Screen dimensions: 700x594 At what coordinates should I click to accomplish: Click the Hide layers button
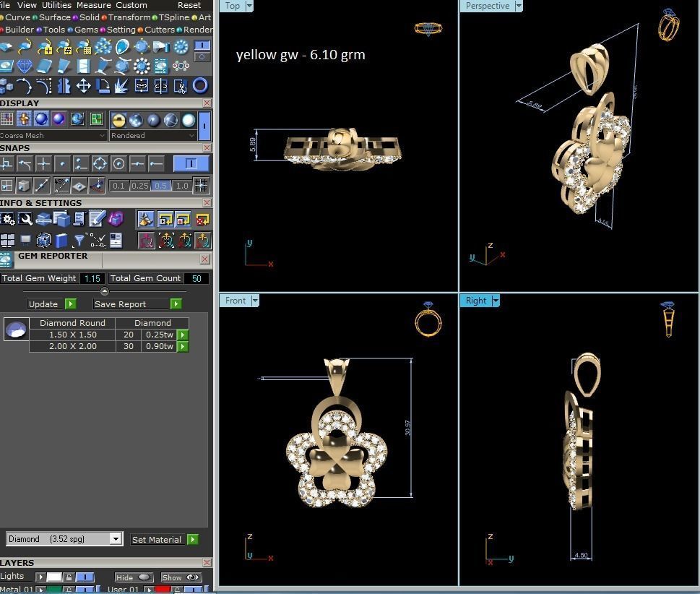pyautogui.click(x=134, y=577)
